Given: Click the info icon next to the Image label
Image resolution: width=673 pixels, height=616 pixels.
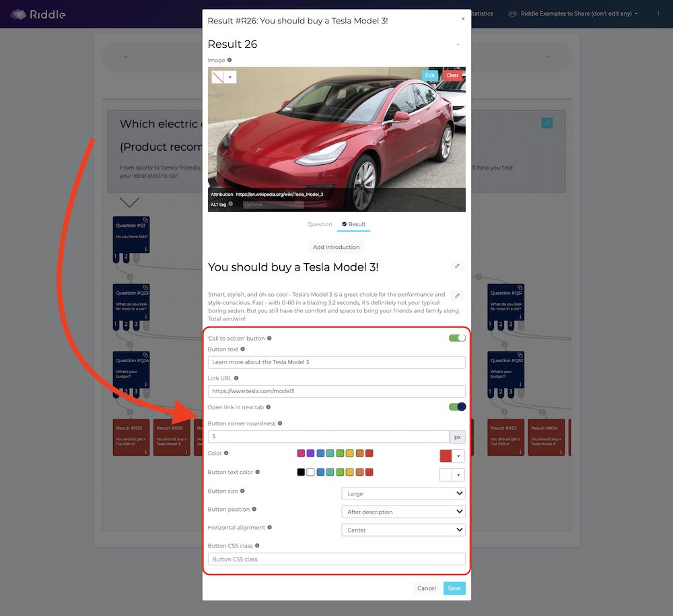Looking at the screenshot, I should [229, 60].
